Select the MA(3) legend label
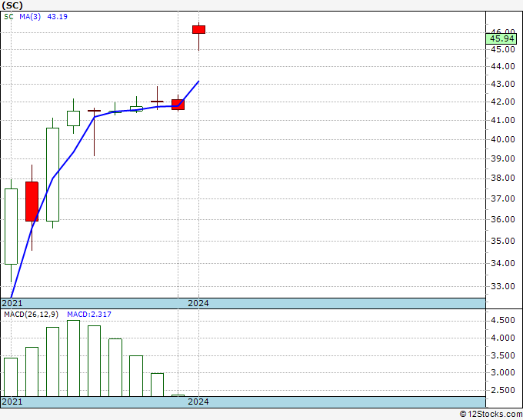The width and height of the screenshot is (523, 420). tap(30, 17)
